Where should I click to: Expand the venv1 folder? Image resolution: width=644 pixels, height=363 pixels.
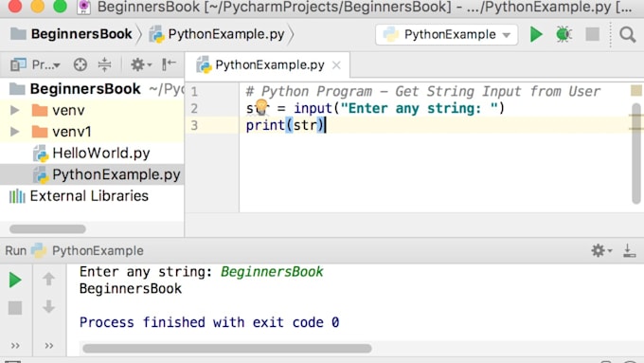pyautogui.click(x=15, y=132)
